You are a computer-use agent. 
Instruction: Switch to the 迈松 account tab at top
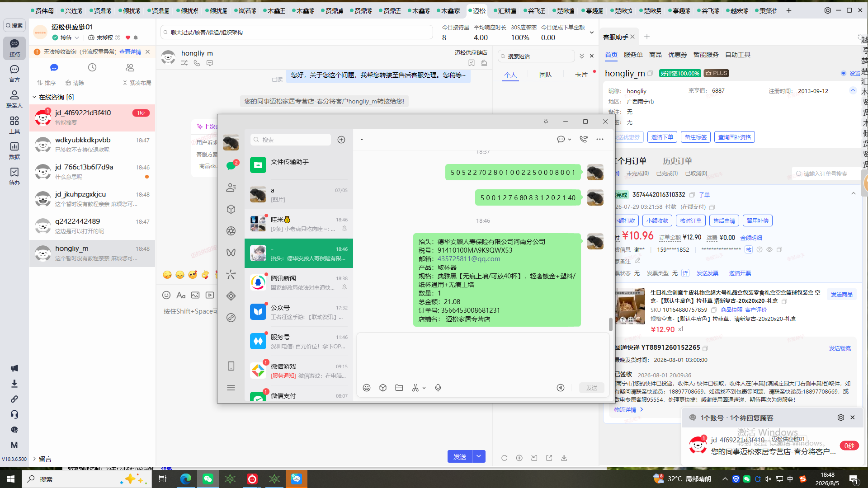477,10
